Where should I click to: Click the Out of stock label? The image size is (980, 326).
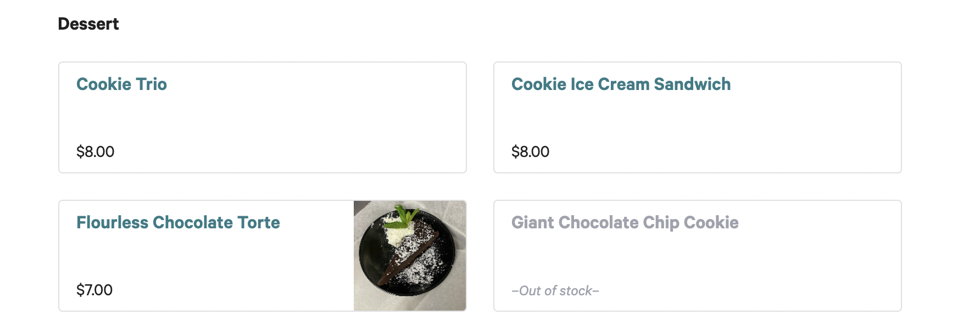pyautogui.click(x=555, y=291)
